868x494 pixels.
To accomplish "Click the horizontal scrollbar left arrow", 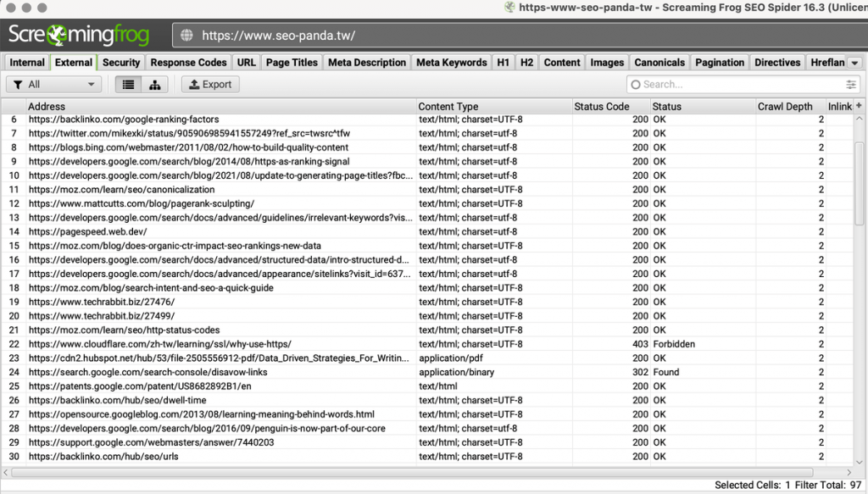I will pos(6,473).
